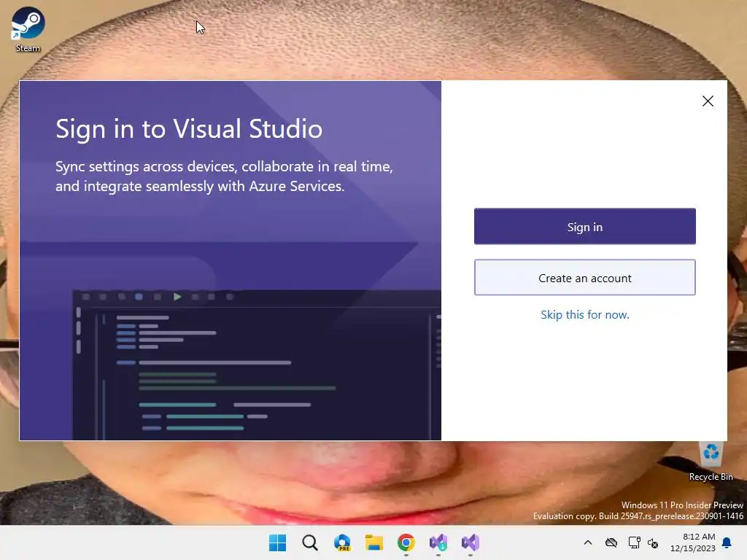Switch to Google Chrome on taskbar
This screenshot has width=747, height=560.
406,542
